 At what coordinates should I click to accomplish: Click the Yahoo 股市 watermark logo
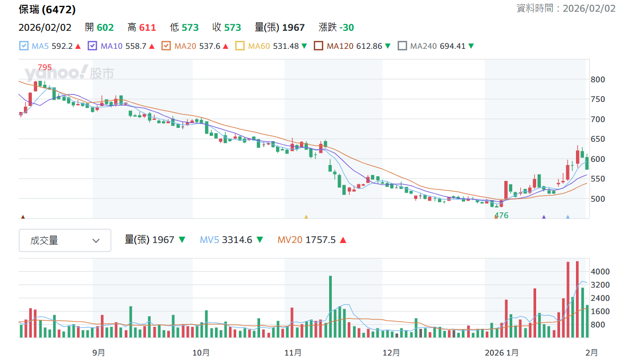point(70,73)
